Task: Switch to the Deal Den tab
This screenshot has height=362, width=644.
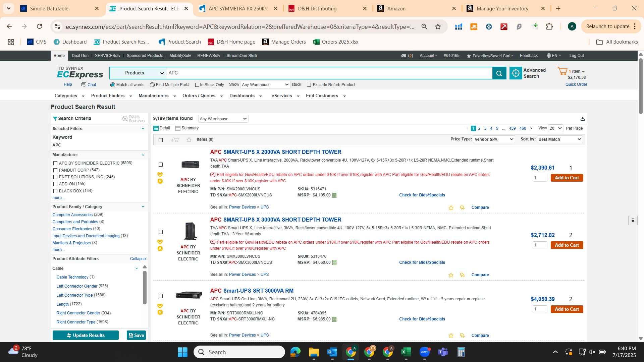Action: pyautogui.click(x=80, y=56)
